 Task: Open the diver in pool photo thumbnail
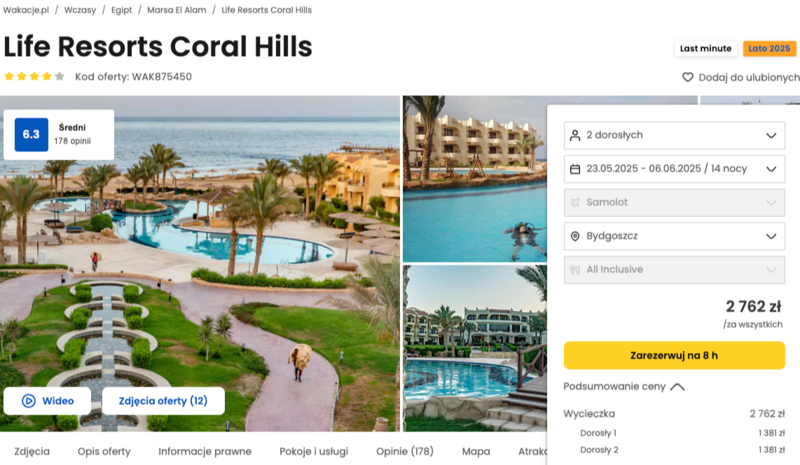point(474,179)
